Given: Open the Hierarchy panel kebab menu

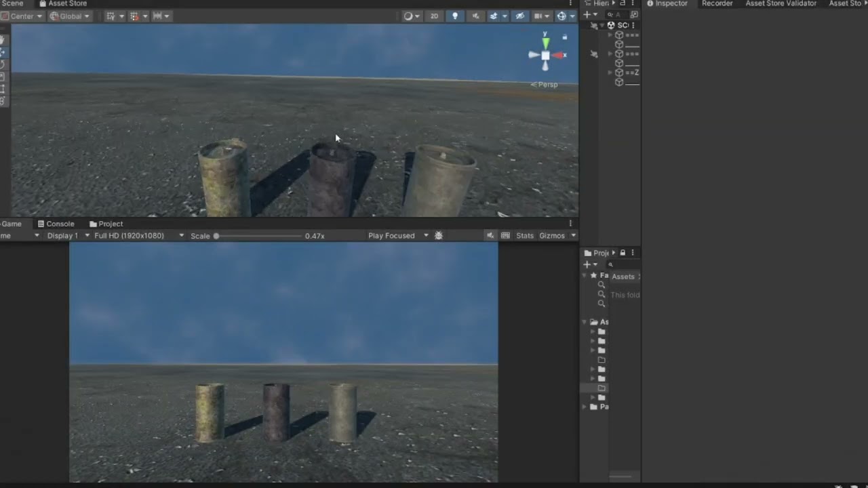Looking at the screenshot, I should (633, 3).
